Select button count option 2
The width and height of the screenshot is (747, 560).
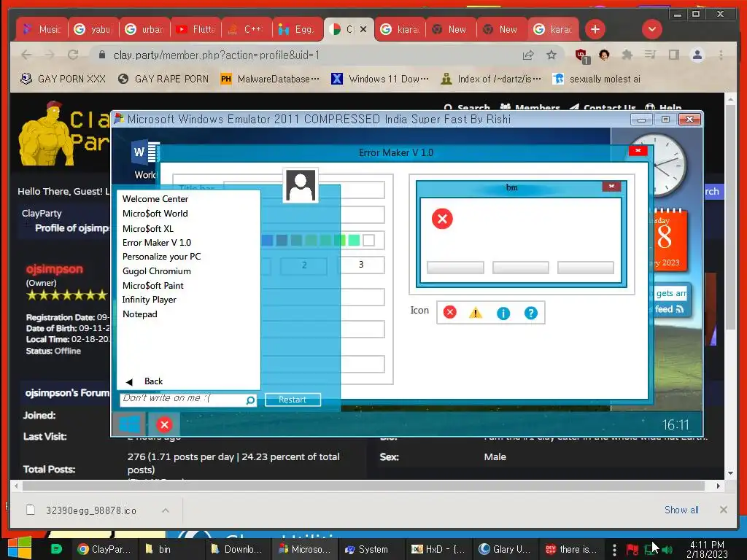click(x=304, y=265)
